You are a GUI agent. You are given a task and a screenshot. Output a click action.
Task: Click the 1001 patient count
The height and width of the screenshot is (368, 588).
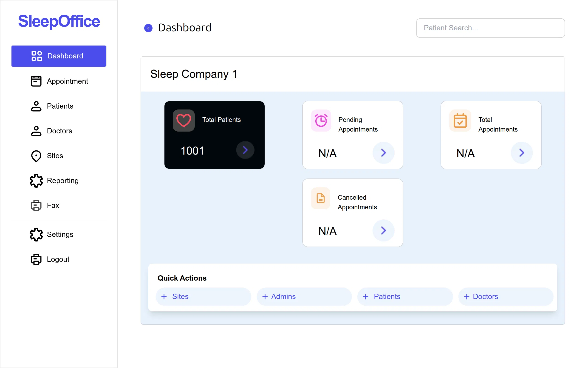pos(192,151)
